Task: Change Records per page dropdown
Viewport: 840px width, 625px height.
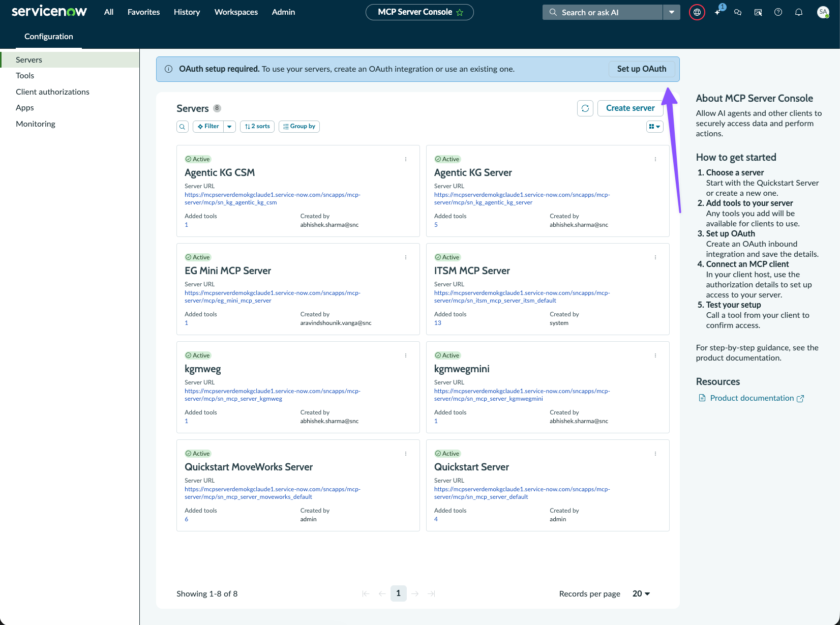Action: tap(641, 593)
